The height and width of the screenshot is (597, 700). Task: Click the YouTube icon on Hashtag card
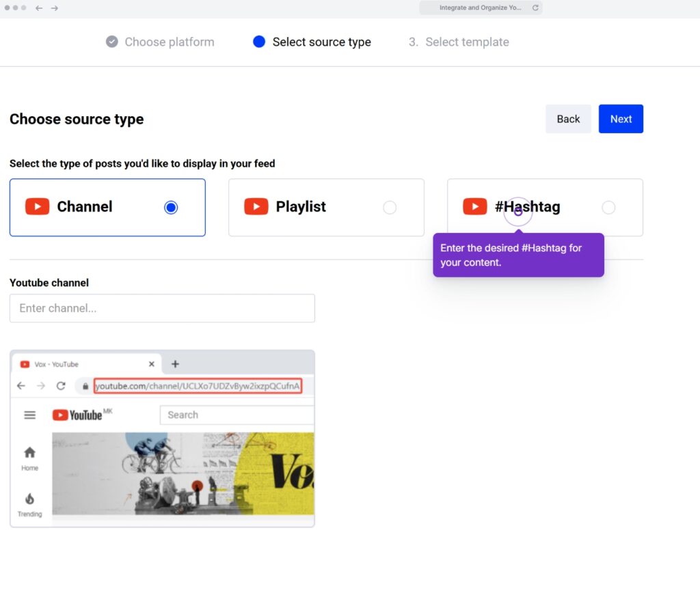click(474, 206)
